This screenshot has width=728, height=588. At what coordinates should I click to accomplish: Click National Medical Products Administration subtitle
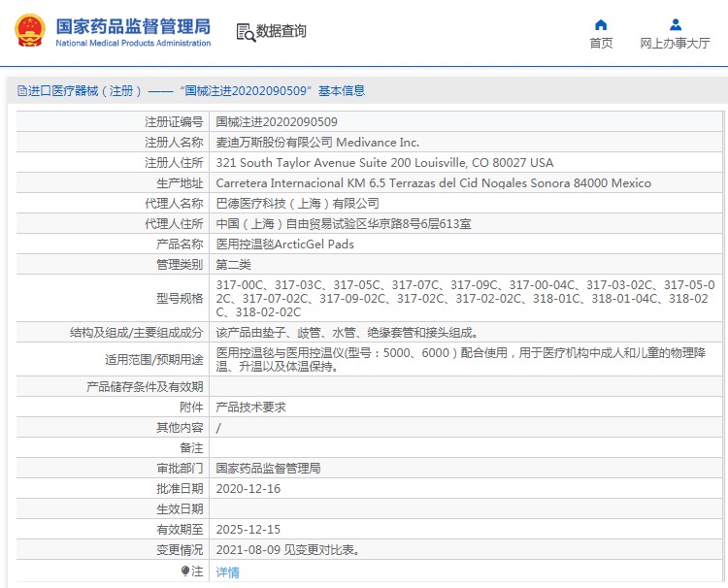pos(133,43)
